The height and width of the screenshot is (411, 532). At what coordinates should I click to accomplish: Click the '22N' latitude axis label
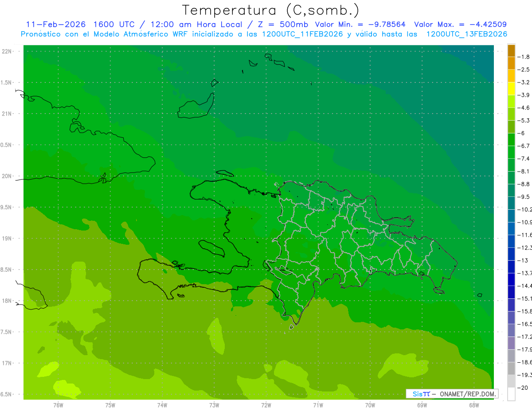[7, 51]
